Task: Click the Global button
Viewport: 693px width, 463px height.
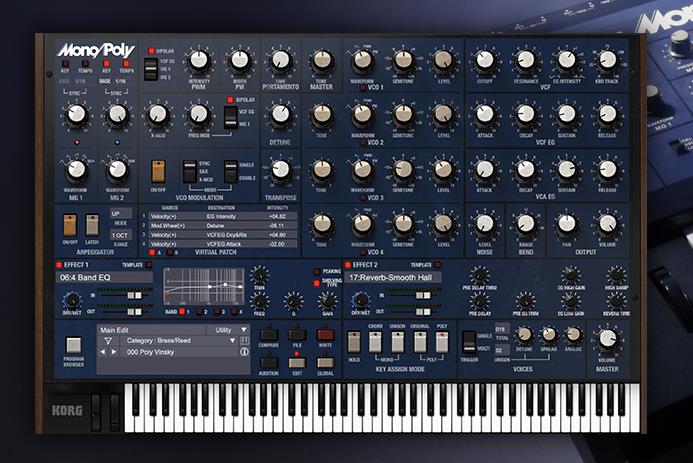Action: pyautogui.click(x=325, y=363)
